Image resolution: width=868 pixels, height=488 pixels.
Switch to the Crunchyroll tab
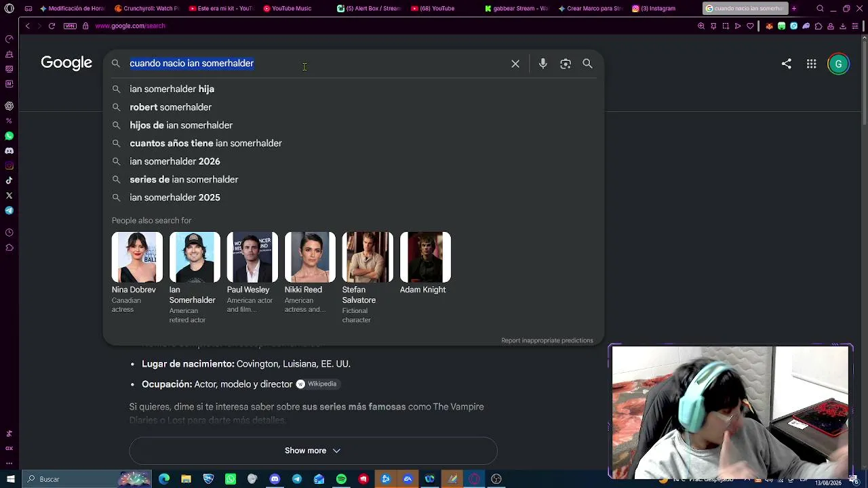[146, 9]
